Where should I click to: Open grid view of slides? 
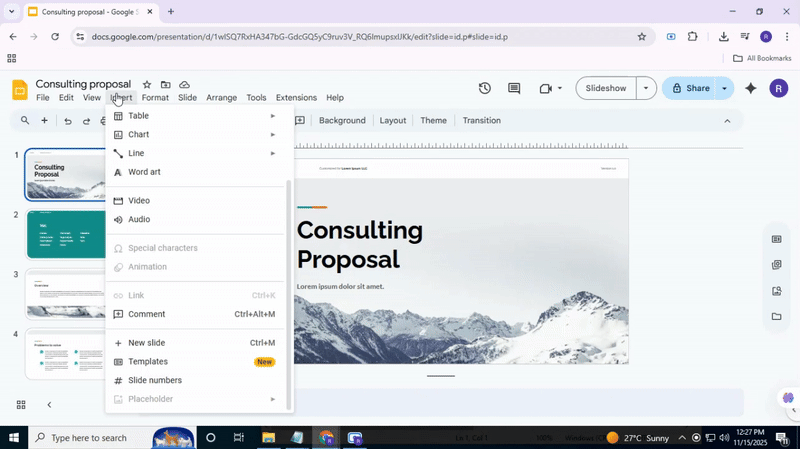point(21,405)
